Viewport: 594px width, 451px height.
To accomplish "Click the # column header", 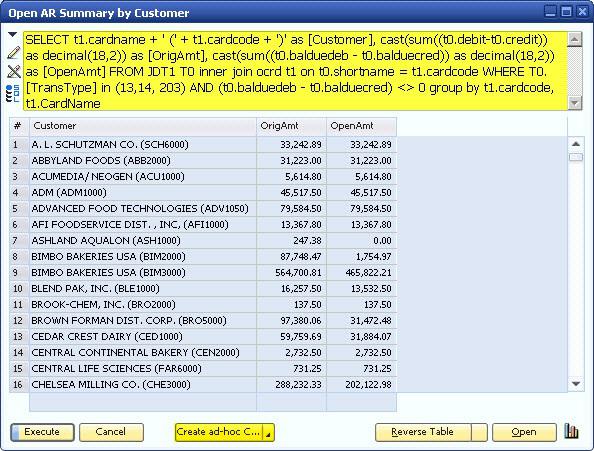I will click(19, 126).
